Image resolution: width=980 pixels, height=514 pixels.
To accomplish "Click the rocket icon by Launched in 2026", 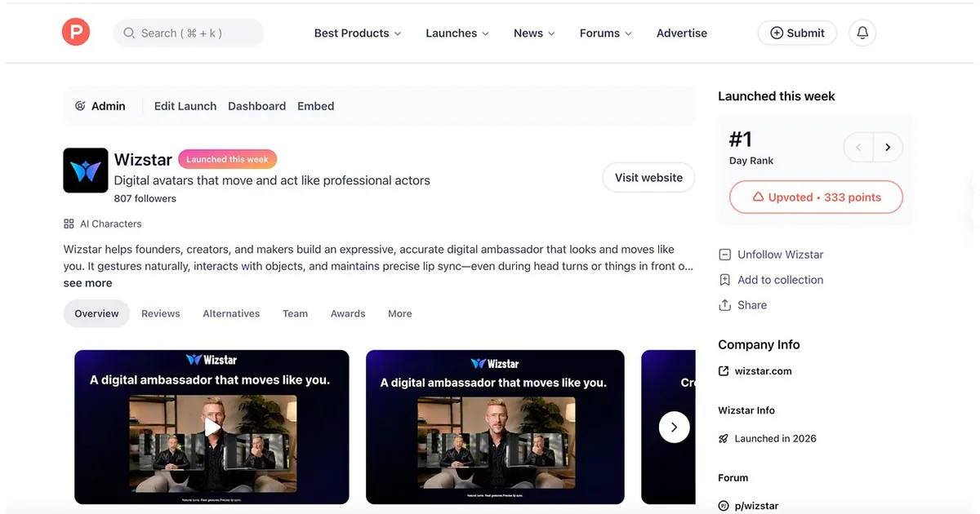I will (x=724, y=438).
